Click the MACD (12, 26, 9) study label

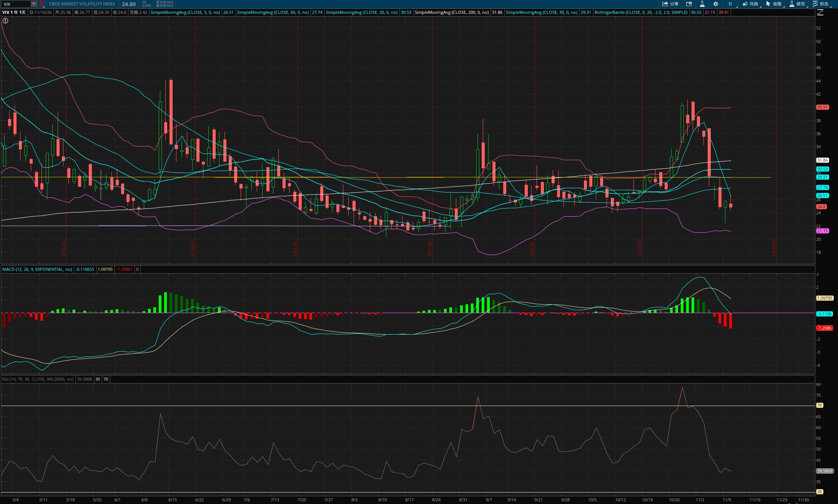(x=37, y=269)
